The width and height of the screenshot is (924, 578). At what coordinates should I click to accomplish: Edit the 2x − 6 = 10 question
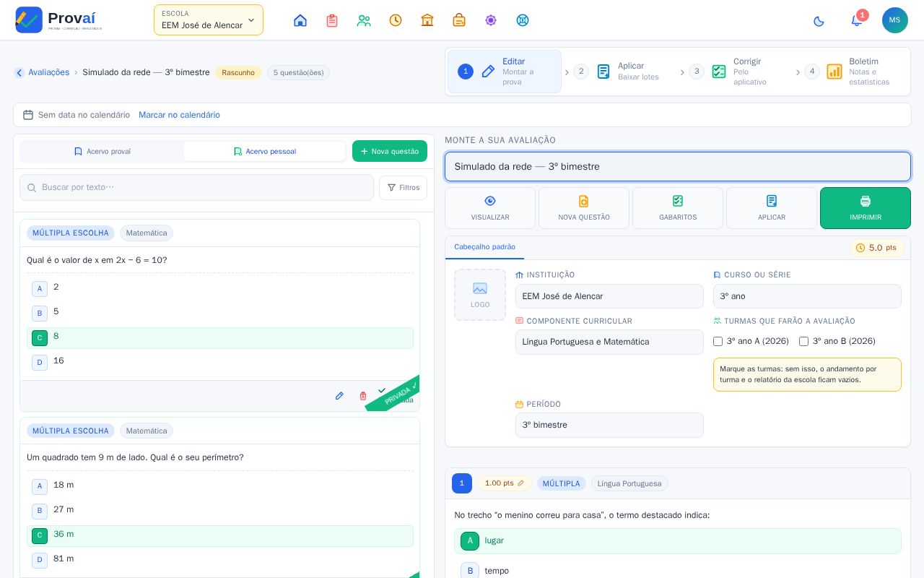pyautogui.click(x=339, y=396)
